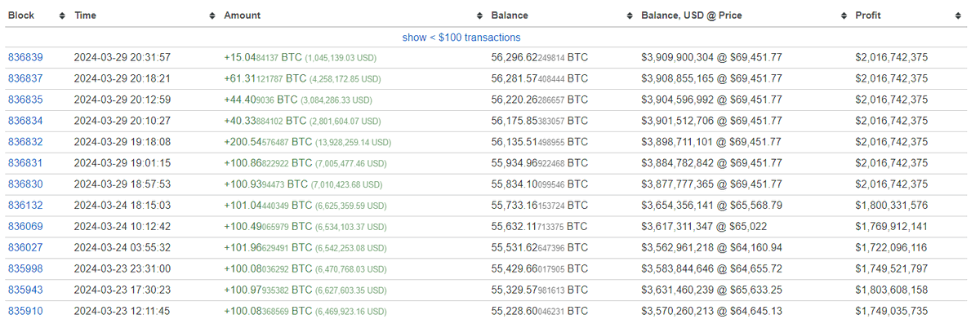Viewport: 980px width, 319px height.
Task: Click the profit value $1,769,912,141
Action: click(892, 227)
